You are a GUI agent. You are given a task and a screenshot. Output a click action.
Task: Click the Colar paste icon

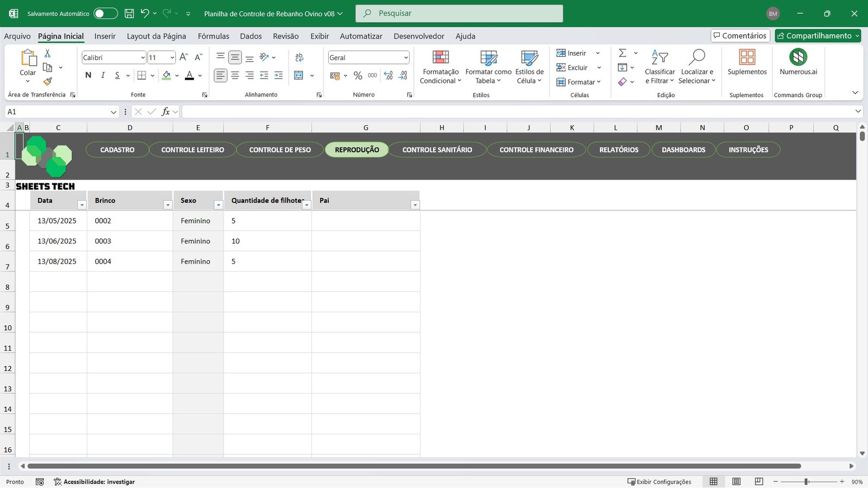click(x=28, y=57)
